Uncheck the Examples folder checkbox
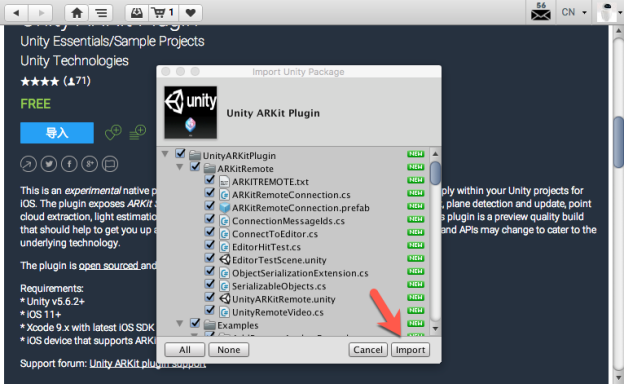This screenshot has width=624, height=384. click(195, 323)
